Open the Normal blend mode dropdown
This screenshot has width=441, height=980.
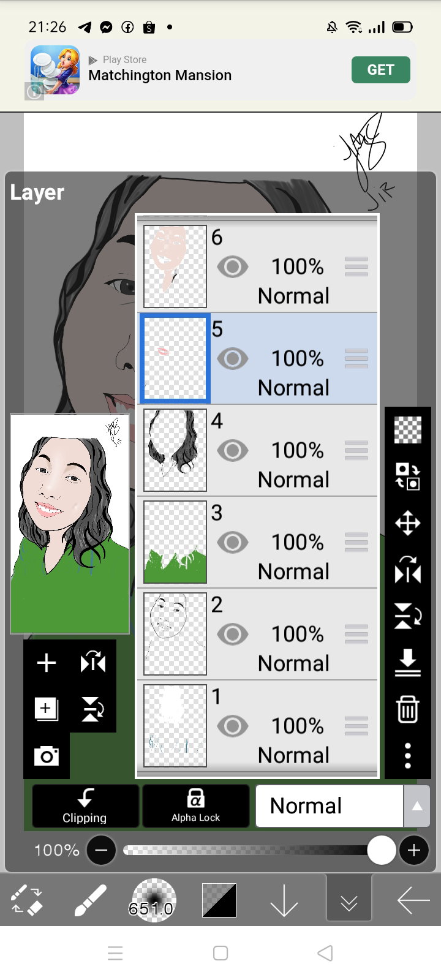[x=330, y=806]
